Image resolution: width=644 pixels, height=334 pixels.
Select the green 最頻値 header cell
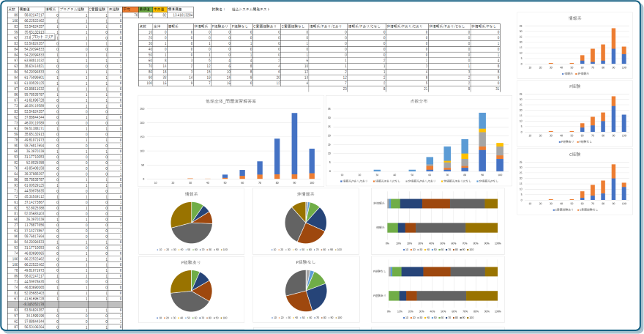[146, 9]
